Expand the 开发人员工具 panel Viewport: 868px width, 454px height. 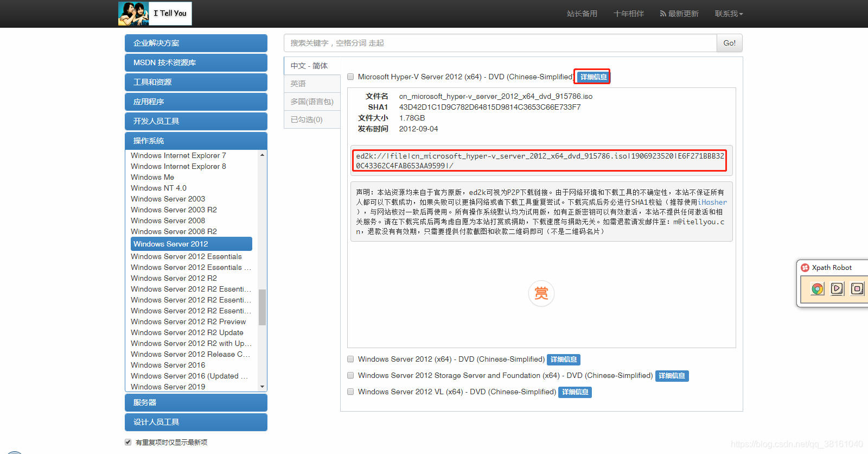coord(196,121)
